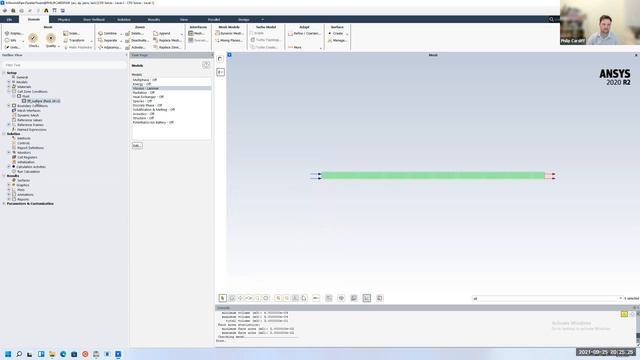Click the mesh Quality icon
Screen dimensions: 640x360
(51, 38)
